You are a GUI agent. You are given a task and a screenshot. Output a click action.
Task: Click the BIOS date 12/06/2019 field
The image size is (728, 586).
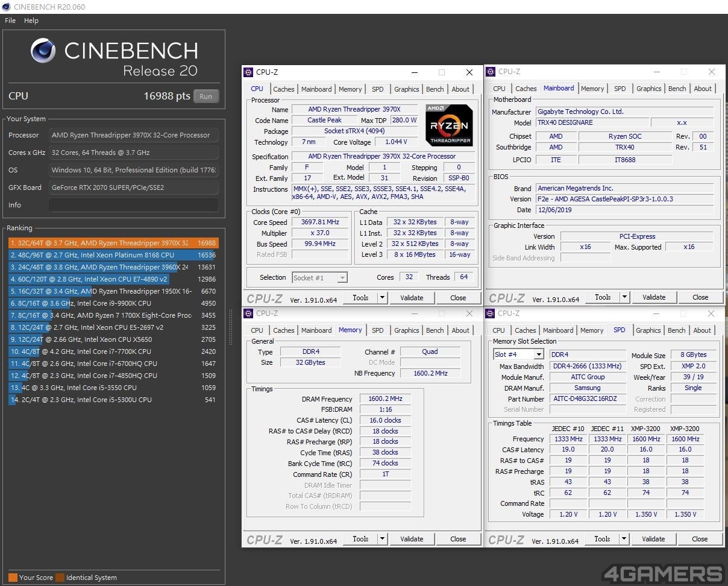click(624, 210)
